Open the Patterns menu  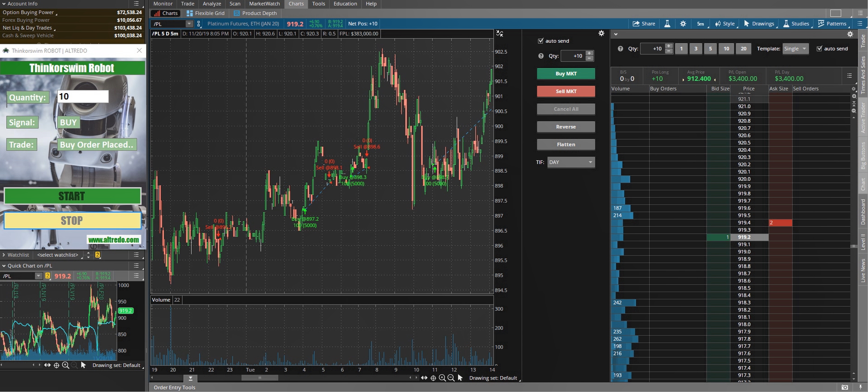pos(832,24)
